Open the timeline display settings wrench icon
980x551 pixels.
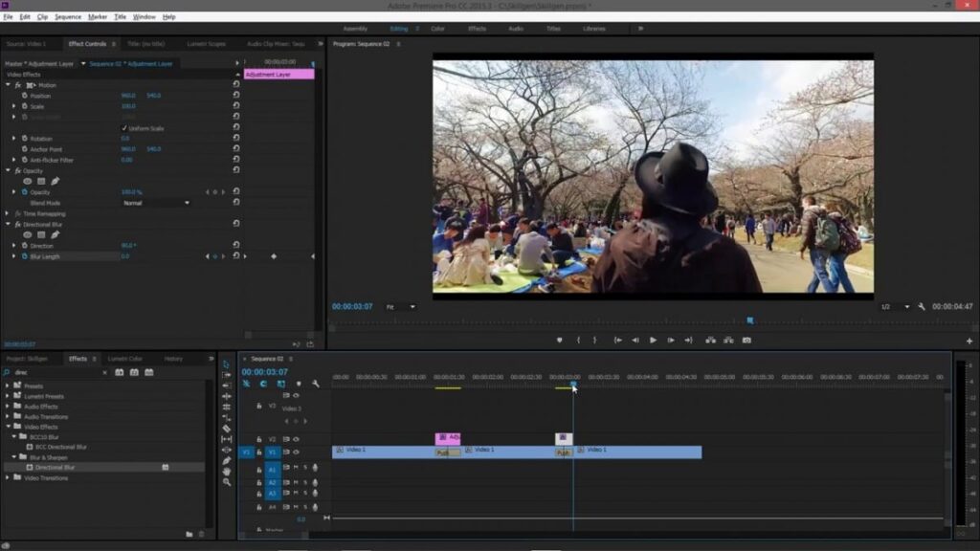[317, 385]
